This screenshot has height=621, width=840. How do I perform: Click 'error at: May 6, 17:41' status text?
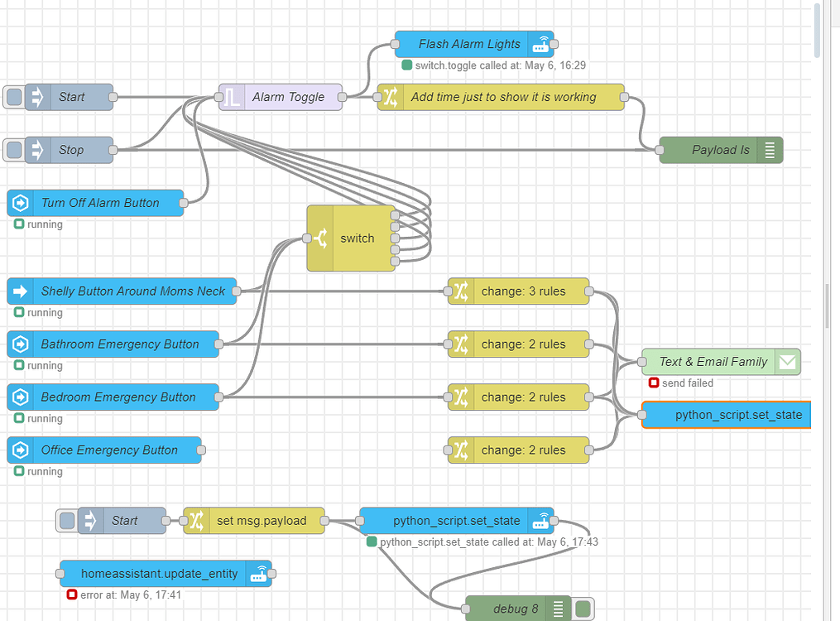click(x=131, y=595)
